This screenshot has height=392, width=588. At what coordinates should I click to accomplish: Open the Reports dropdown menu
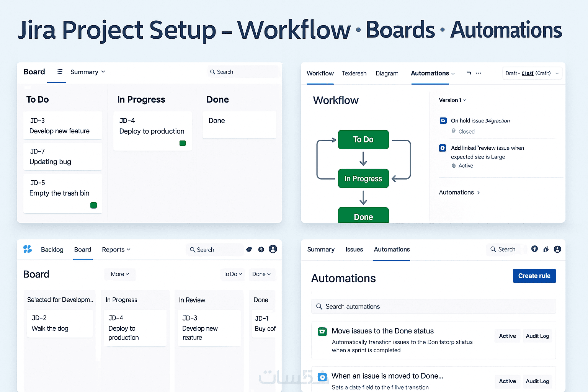[116, 250]
